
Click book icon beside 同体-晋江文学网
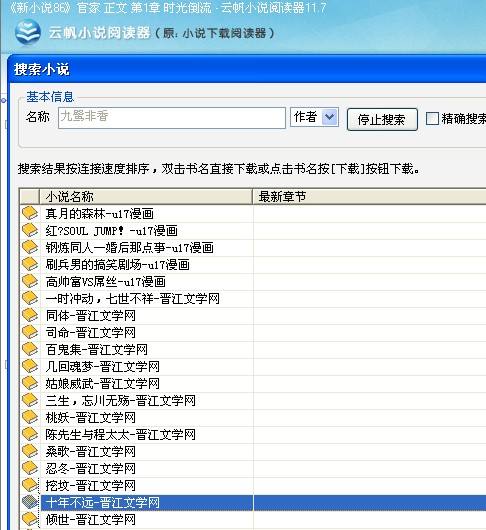coord(30,315)
